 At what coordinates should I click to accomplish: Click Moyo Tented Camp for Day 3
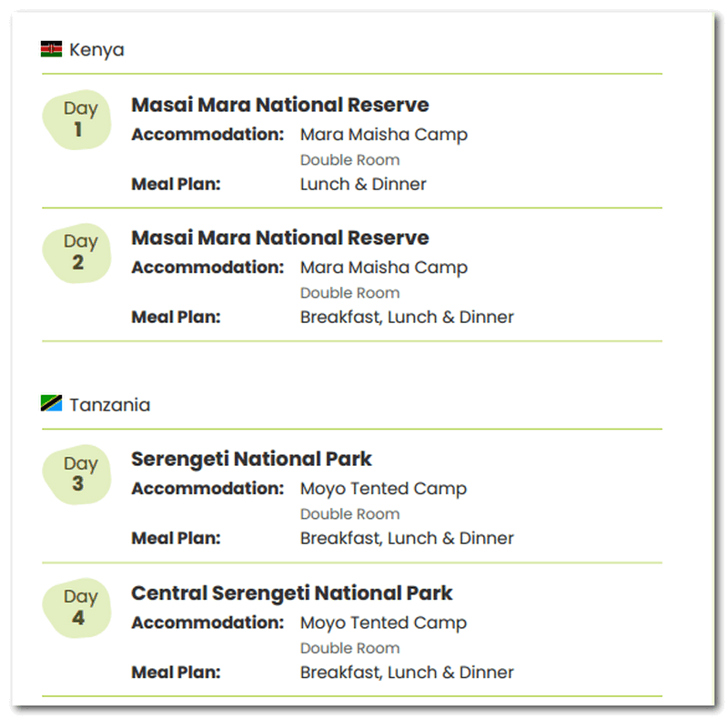[x=383, y=489]
